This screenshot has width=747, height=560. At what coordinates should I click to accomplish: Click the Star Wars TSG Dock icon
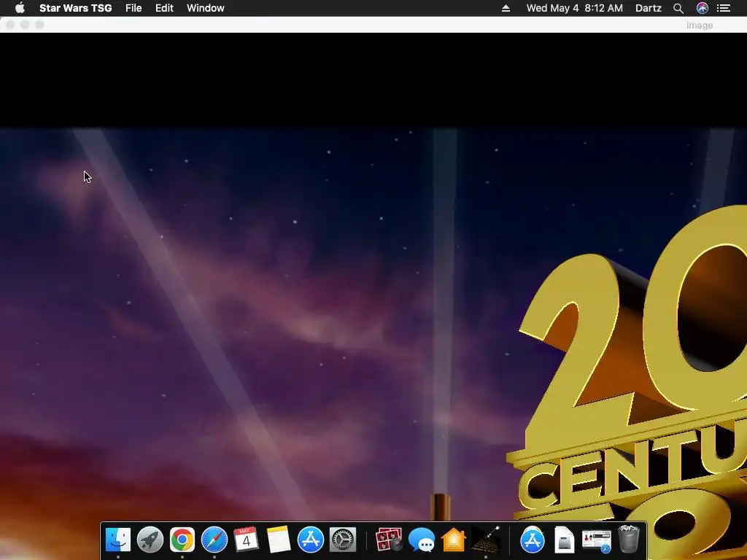pyautogui.click(x=486, y=540)
